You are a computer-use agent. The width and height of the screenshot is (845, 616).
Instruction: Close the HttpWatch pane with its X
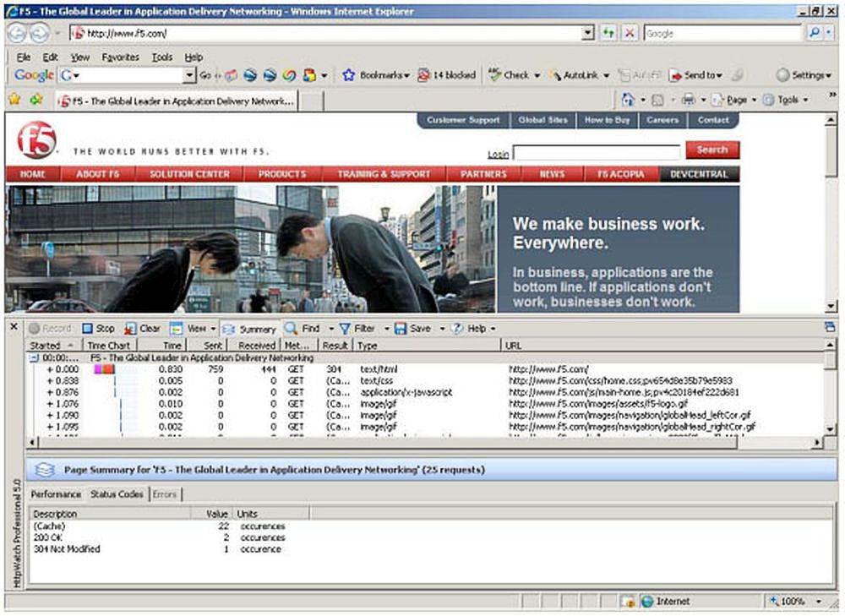pyautogui.click(x=14, y=326)
